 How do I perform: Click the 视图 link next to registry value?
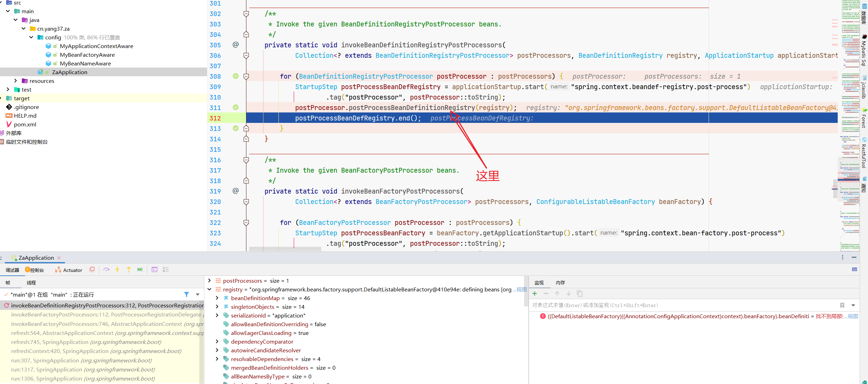click(x=521, y=290)
